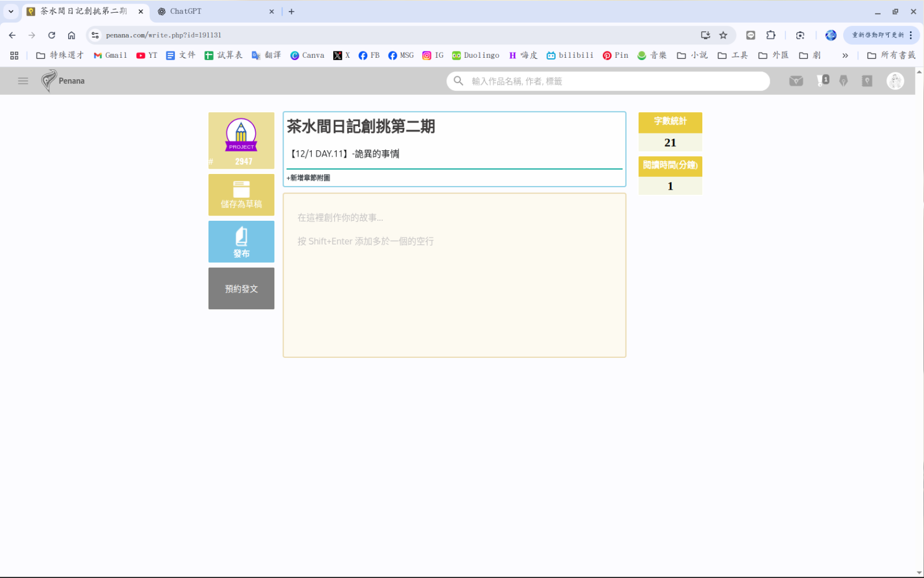Click the speech-bubble extension icon in the toolbar
Image resolution: width=924 pixels, height=578 pixels.
click(750, 35)
